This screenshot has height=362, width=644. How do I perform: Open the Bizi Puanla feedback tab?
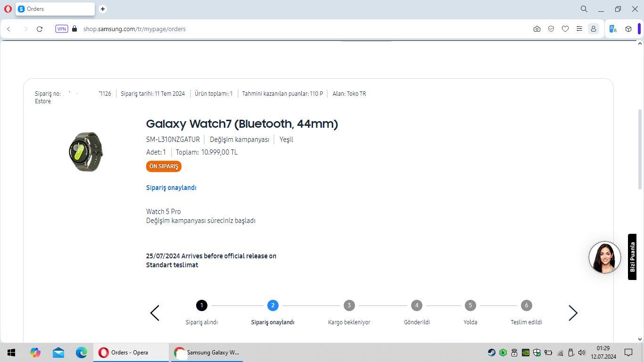coord(632,257)
